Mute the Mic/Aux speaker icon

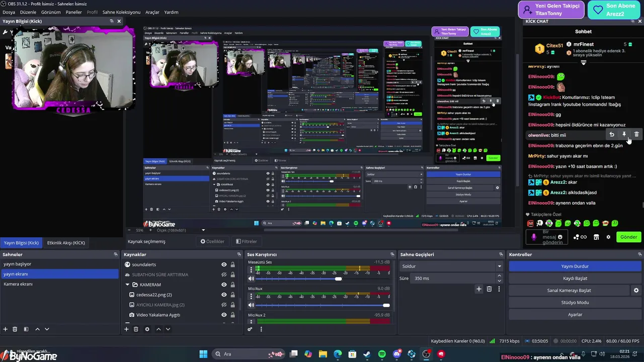coord(251,305)
